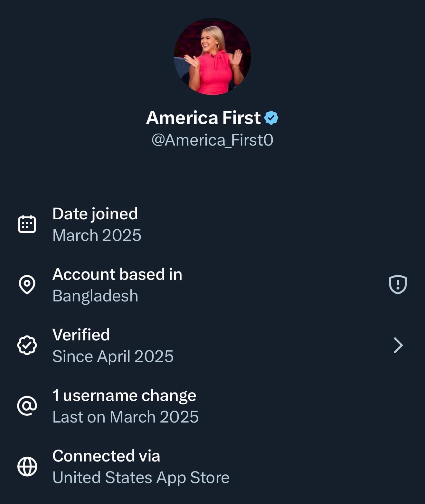Click the Account based in label
This screenshot has width=425, height=504.
pos(117,274)
